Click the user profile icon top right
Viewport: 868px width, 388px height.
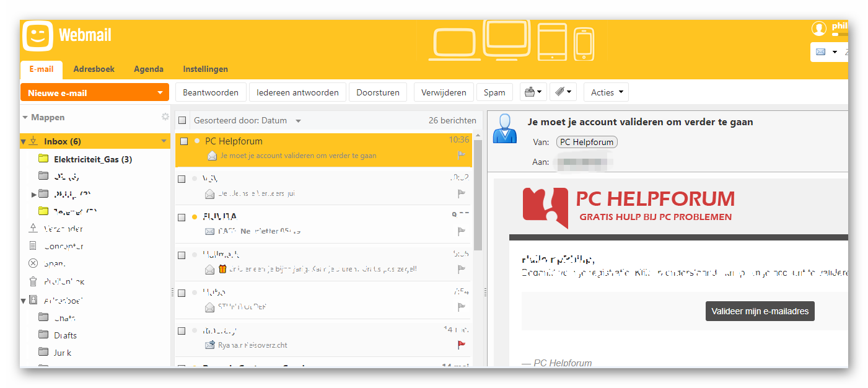click(x=819, y=29)
